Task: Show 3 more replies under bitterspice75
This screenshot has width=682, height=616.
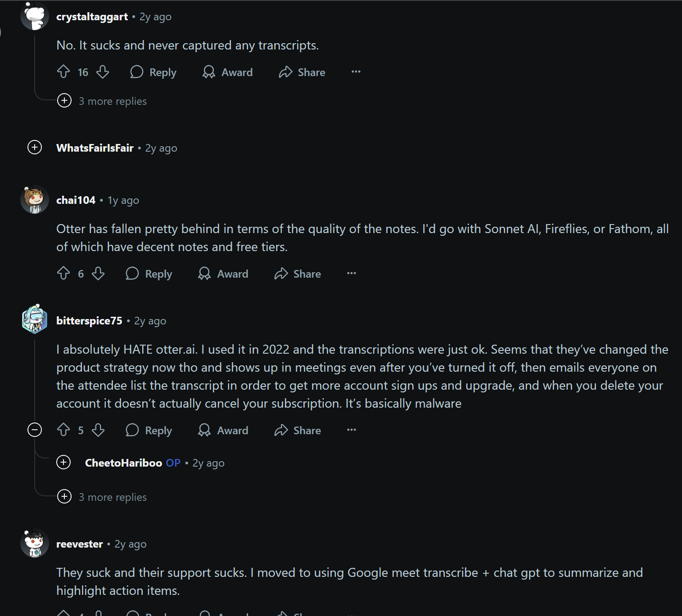Action: (64, 497)
